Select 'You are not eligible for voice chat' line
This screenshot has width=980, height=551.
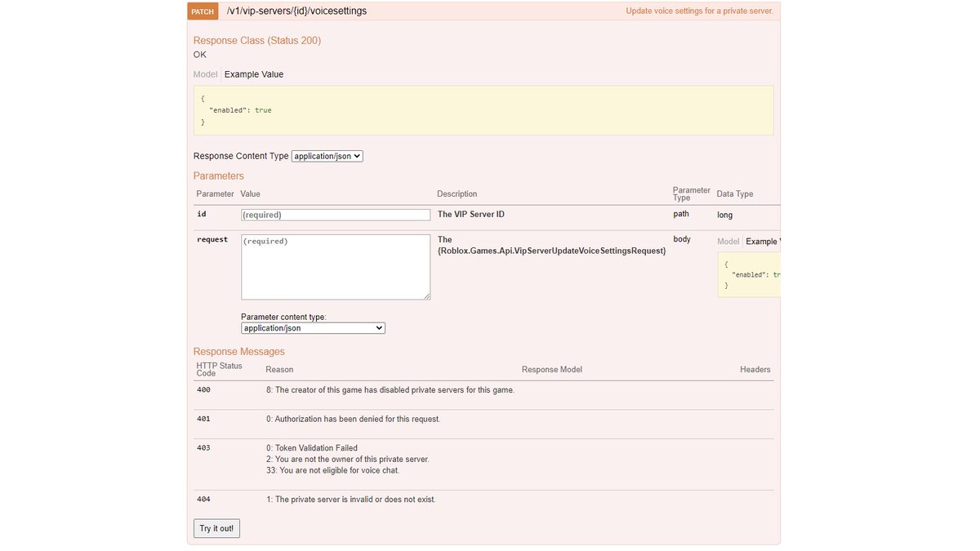click(333, 470)
